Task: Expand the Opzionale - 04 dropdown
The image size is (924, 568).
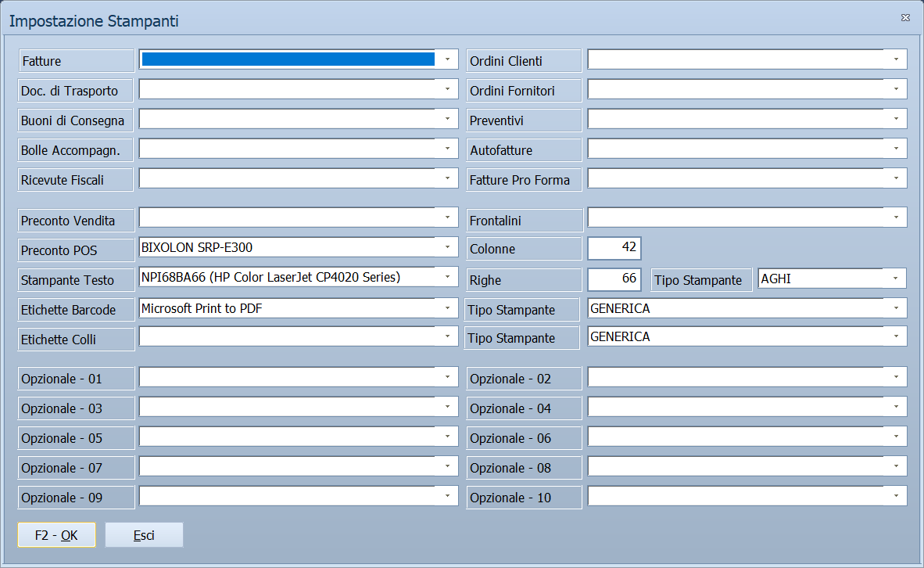Action: tap(896, 407)
